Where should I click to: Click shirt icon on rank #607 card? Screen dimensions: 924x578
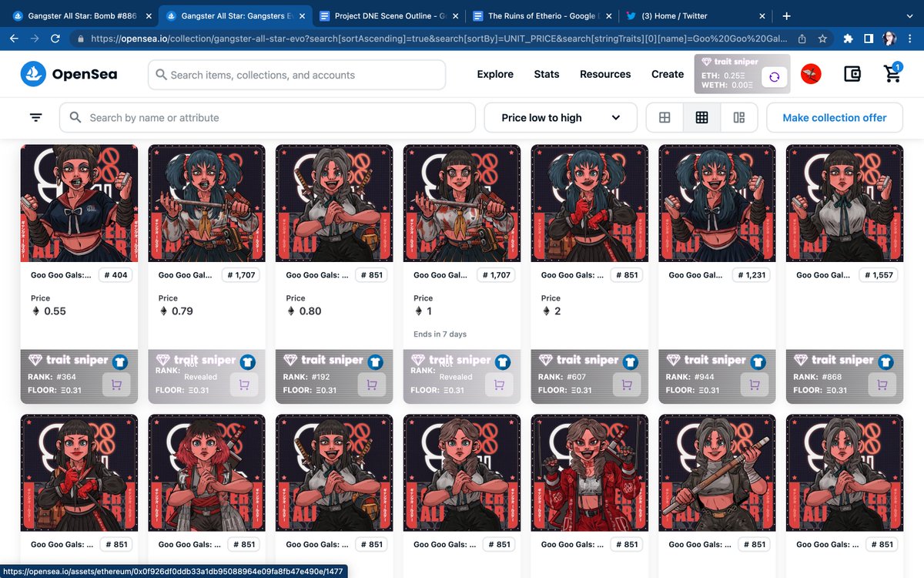(x=630, y=361)
